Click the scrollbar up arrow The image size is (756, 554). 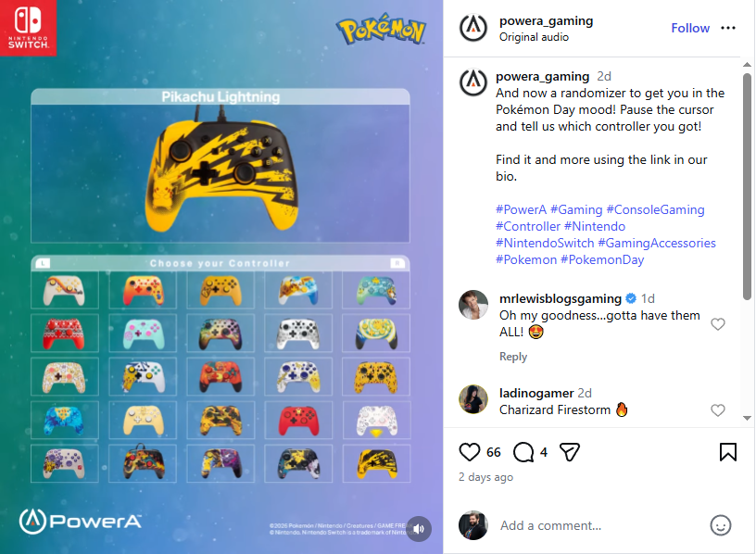[747, 64]
